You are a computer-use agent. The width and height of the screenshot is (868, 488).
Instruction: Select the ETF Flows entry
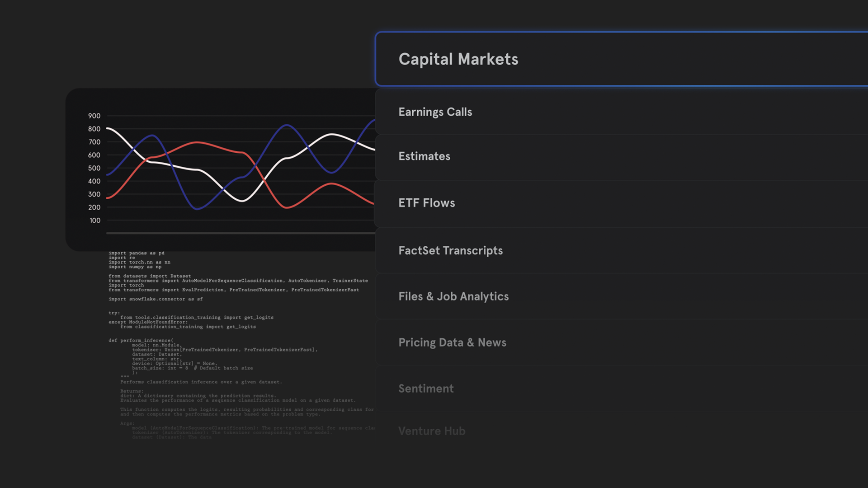622,203
